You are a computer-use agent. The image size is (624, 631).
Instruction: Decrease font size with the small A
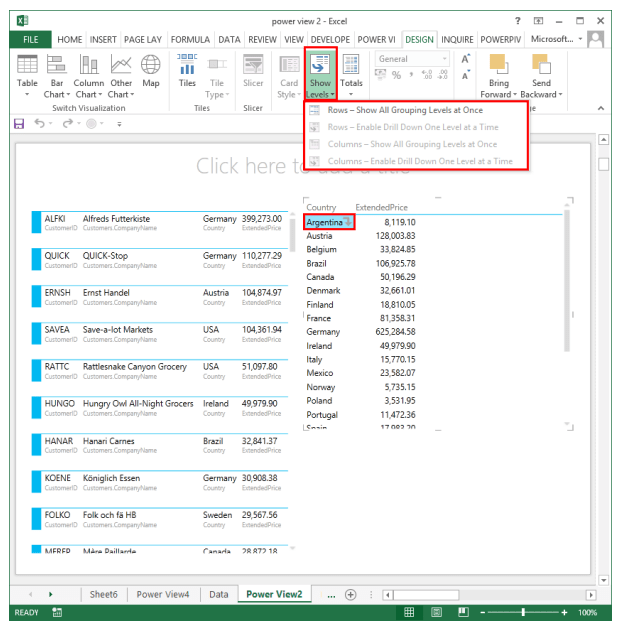tap(465, 75)
